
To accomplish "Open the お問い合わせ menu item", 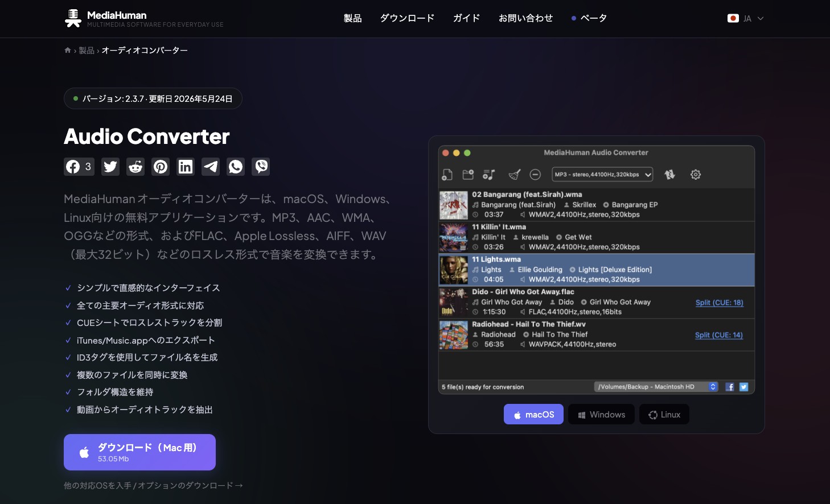I will 525,18.
